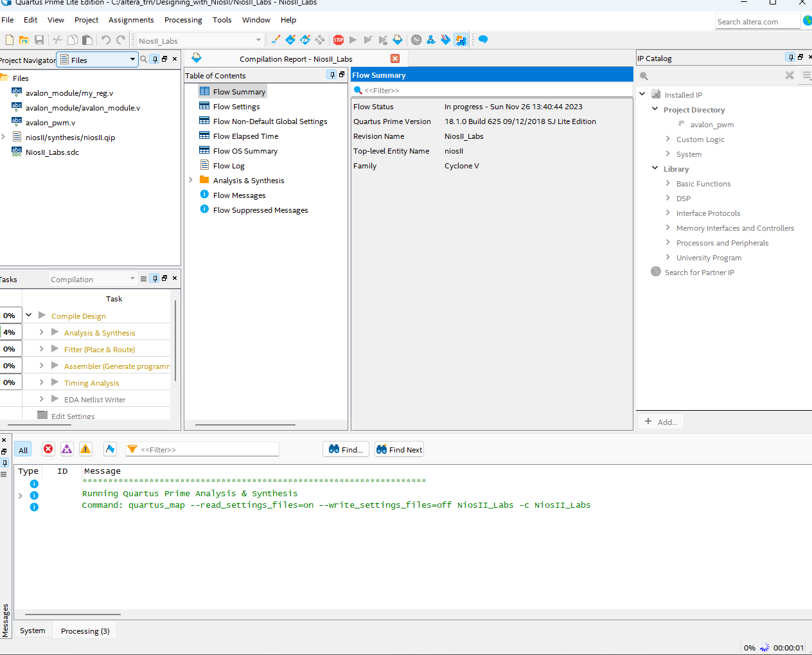The height and width of the screenshot is (655, 812).
Task: Collapse the Compile Design task
Action: (x=29, y=315)
